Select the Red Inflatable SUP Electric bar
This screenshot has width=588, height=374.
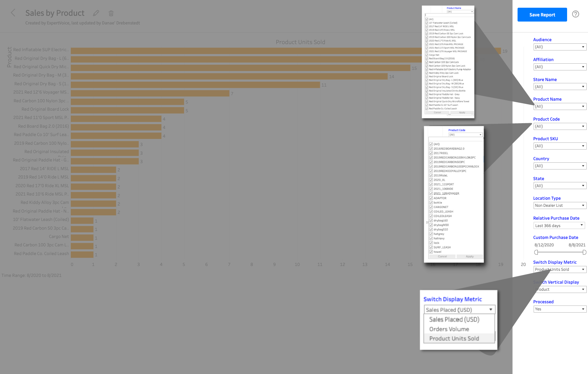[x=286, y=51]
